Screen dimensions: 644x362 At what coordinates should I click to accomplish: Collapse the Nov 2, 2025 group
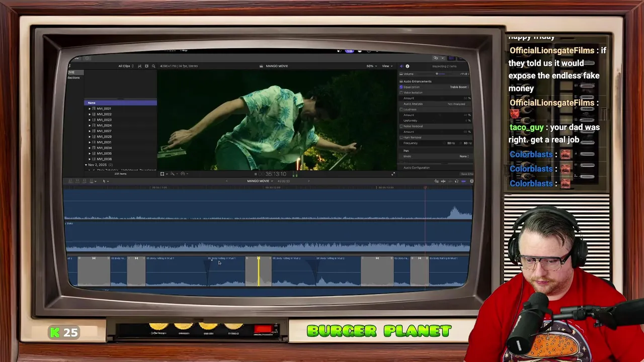tap(86, 165)
